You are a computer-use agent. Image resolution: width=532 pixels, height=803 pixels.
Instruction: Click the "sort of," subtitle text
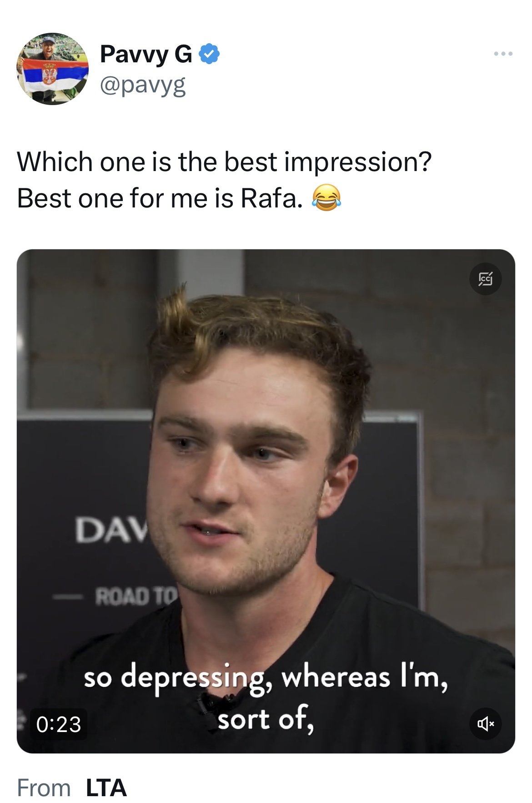[266, 719]
